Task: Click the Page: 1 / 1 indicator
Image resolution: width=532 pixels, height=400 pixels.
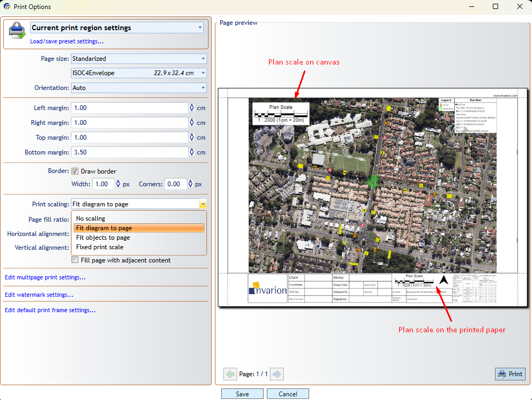Action: tap(253, 374)
